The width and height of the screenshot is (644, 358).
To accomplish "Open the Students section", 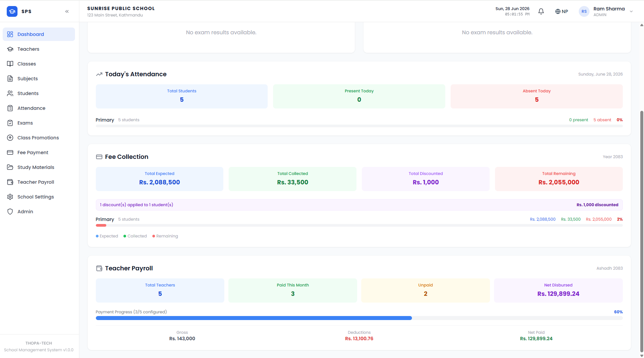I will point(39,93).
